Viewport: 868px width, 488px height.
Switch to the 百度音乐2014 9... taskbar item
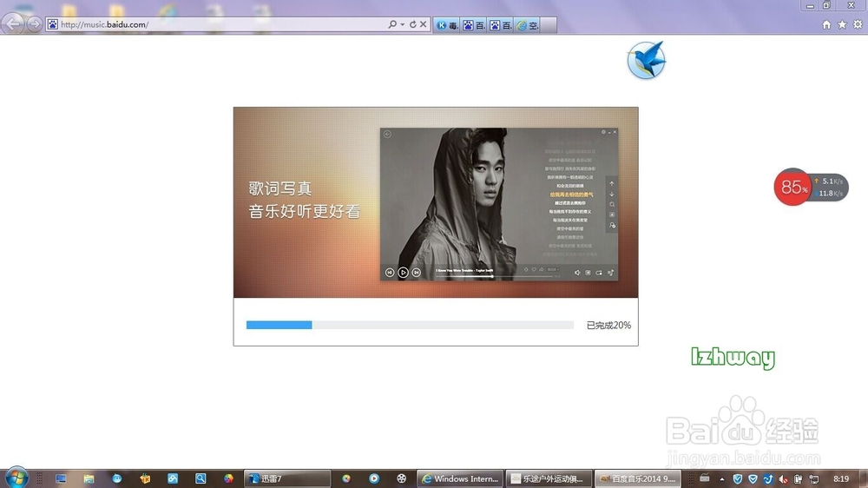[638, 478]
